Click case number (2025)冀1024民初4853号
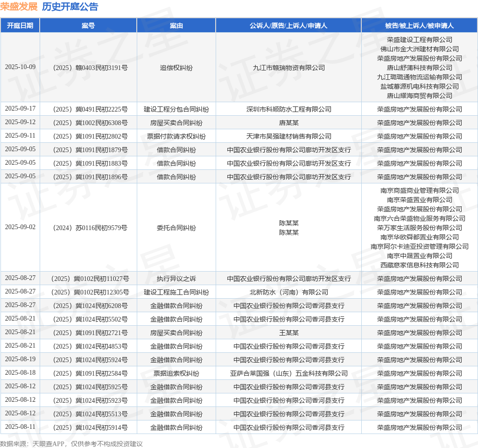Image resolution: width=478 pixels, height=448 pixels. 90,347
